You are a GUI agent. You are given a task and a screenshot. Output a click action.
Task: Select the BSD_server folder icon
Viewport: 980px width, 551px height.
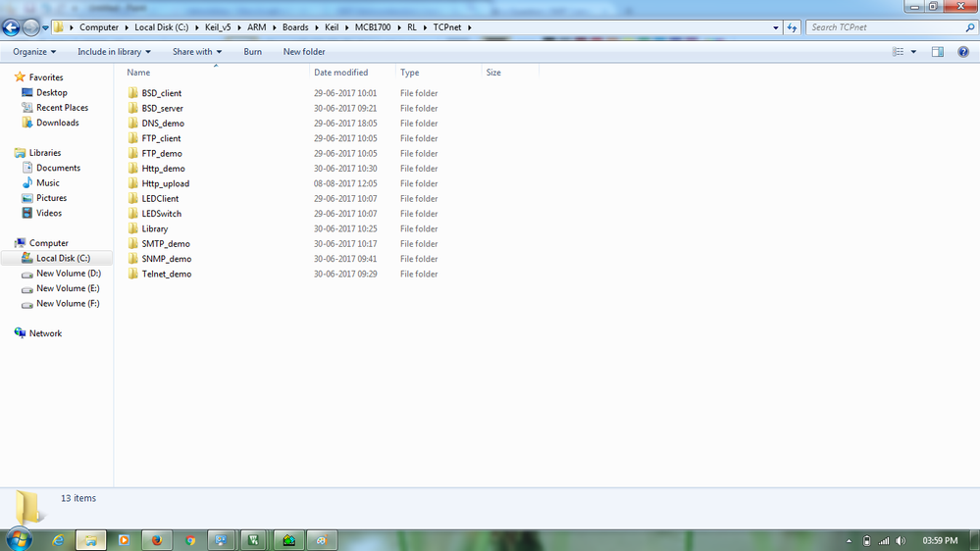coord(132,108)
